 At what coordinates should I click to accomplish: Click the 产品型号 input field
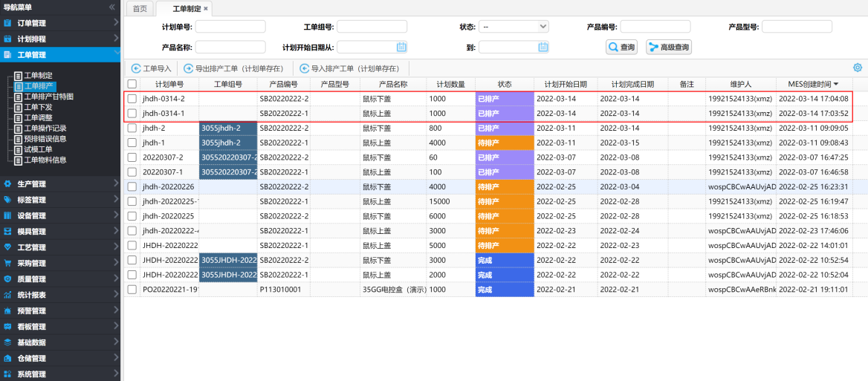click(x=797, y=27)
